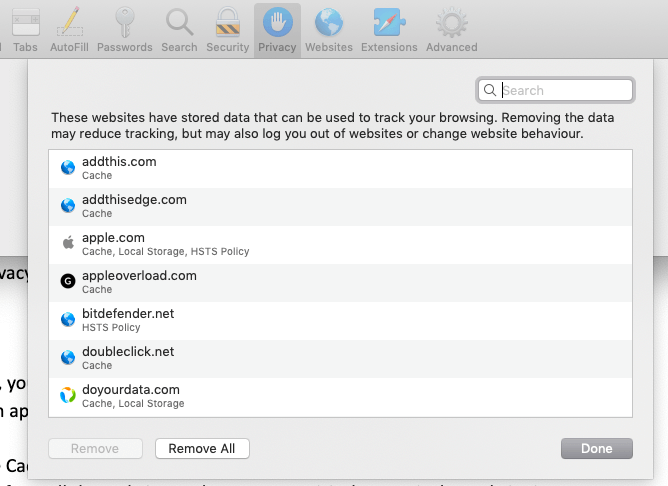This screenshot has height=486, width=668.
Task: Switch to the Passwords label
Action: point(125,47)
